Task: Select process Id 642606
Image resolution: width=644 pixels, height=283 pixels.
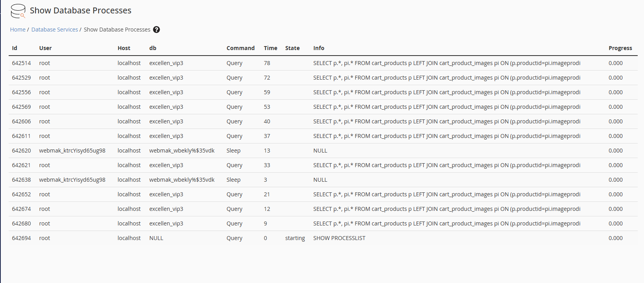Action: click(21, 121)
